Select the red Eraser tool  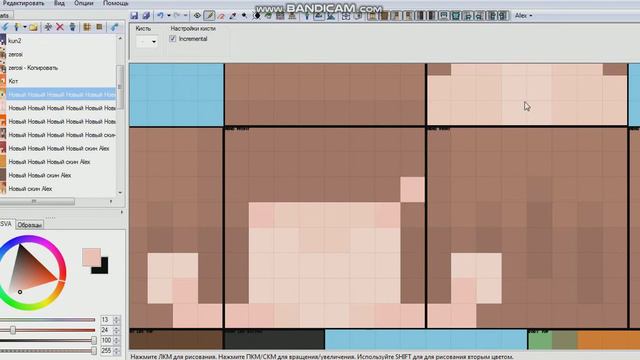pos(221,16)
